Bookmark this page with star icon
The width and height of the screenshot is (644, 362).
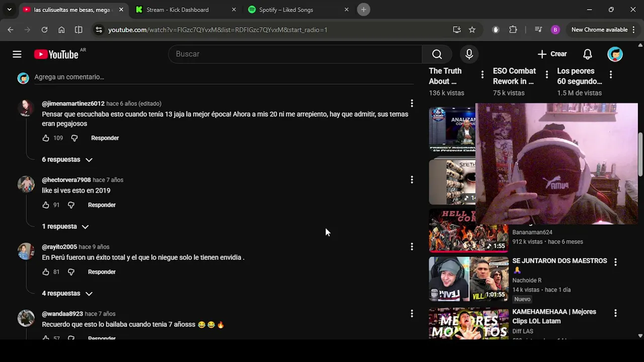point(472,30)
